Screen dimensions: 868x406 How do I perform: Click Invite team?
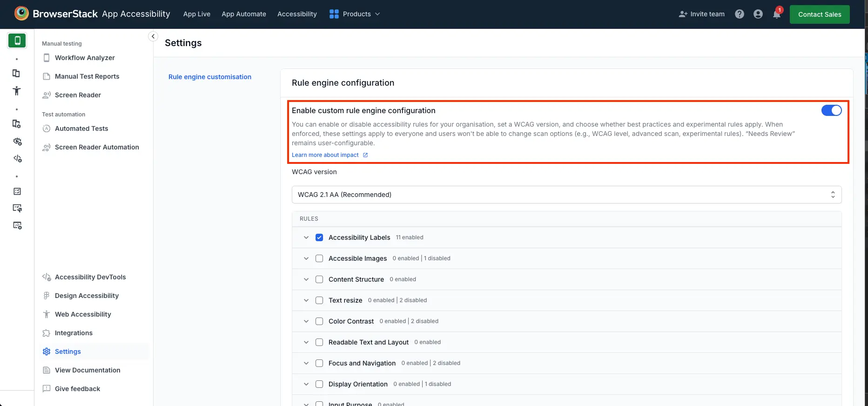[x=702, y=14]
